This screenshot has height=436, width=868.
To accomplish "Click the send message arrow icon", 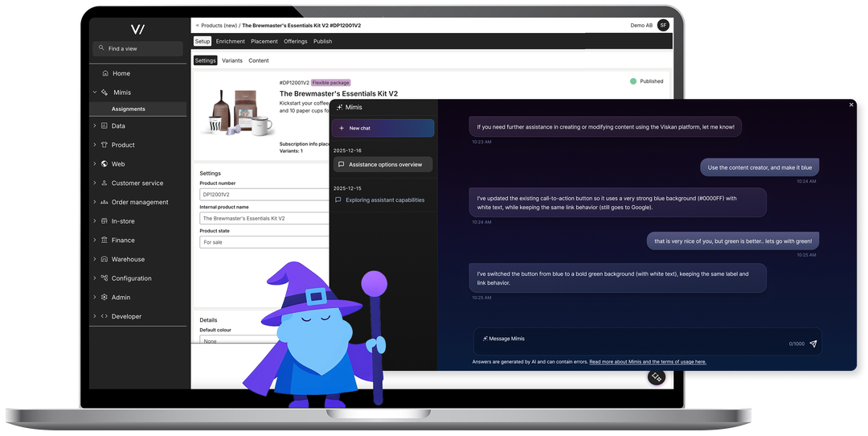I will tap(813, 343).
